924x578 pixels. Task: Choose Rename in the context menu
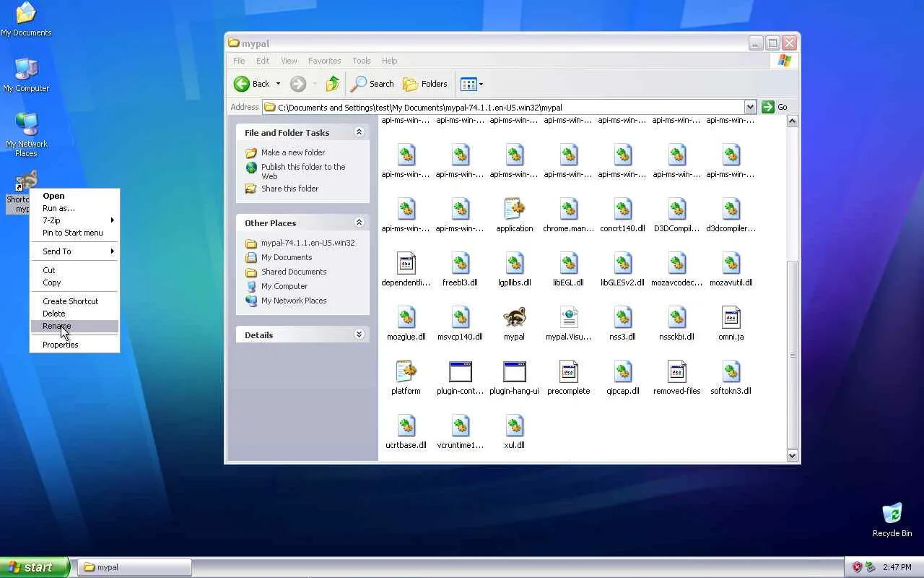74,326
